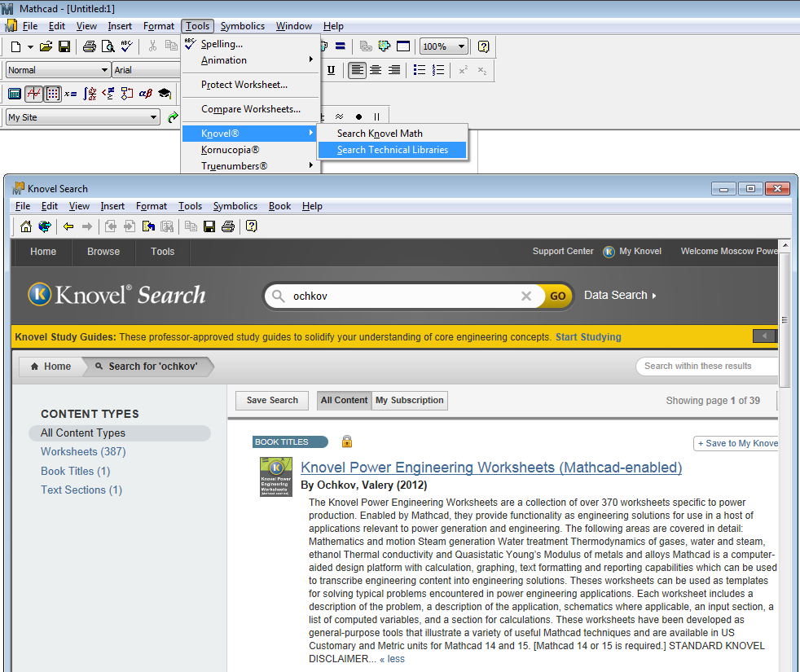Screen dimensions: 800x672
Task: Click the Save disk icon in Mathcad toolbar
Action: (x=64, y=47)
